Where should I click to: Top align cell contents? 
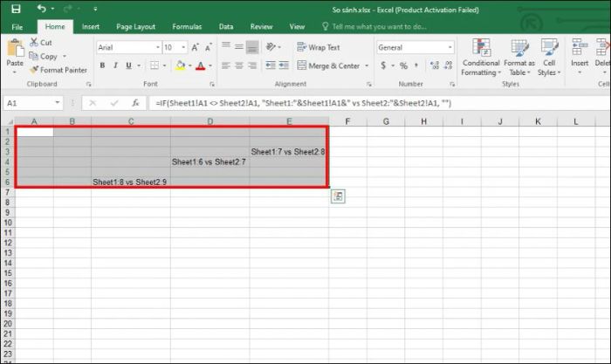(226, 47)
